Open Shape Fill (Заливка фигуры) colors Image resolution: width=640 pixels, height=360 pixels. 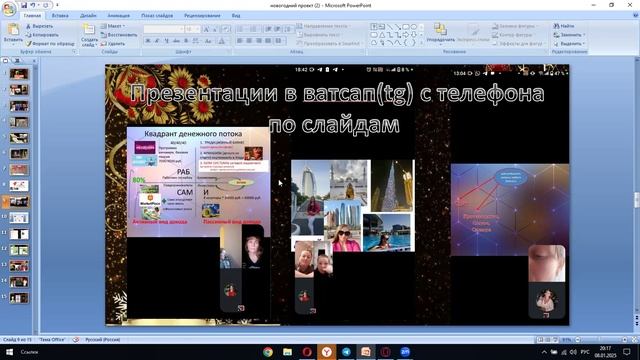(516, 26)
